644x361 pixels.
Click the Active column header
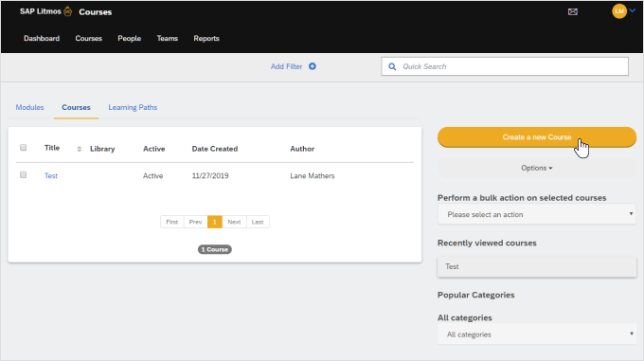pos(154,149)
